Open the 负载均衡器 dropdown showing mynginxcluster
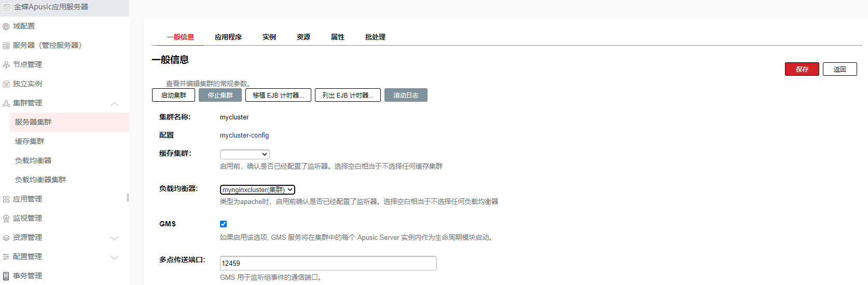Image resolution: width=868 pixels, height=285 pixels. pyautogui.click(x=257, y=190)
